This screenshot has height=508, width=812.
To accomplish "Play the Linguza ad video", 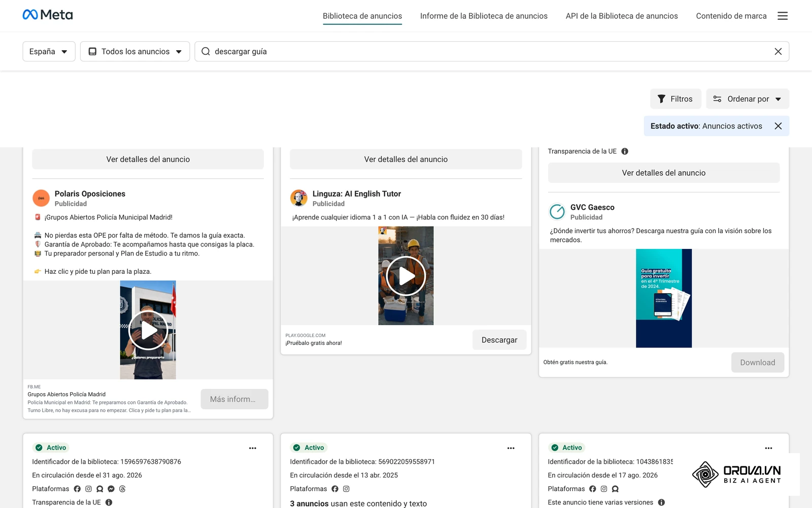I will [406, 276].
